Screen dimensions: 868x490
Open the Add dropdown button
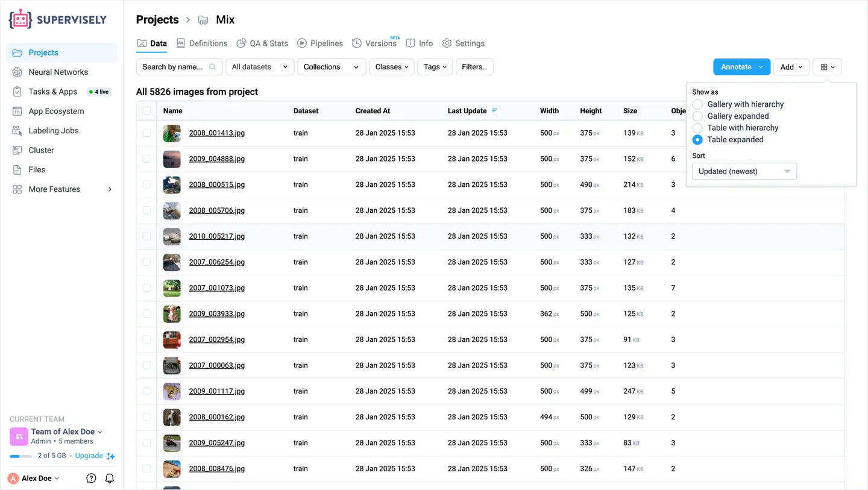791,67
